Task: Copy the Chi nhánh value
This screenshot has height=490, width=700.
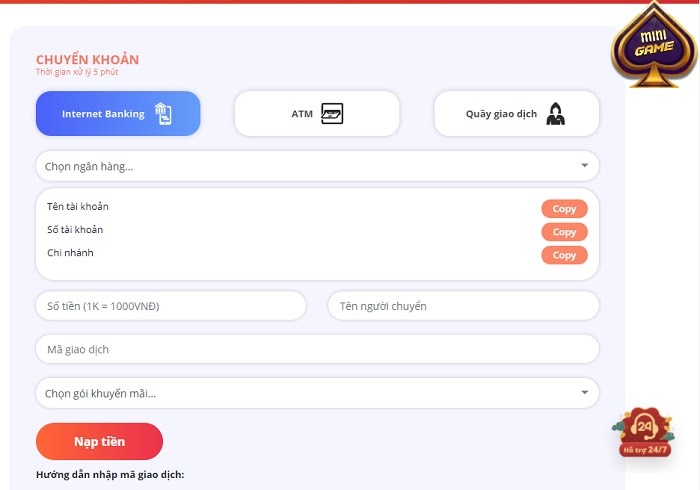Action: [x=564, y=255]
